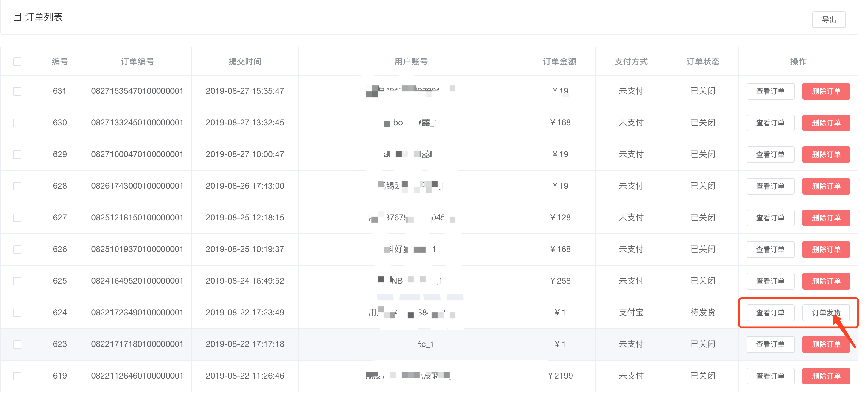Image resolution: width=868 pixels, height=400 pixels.
Task: Click the ID cell 623
Action: coord(60,344)
